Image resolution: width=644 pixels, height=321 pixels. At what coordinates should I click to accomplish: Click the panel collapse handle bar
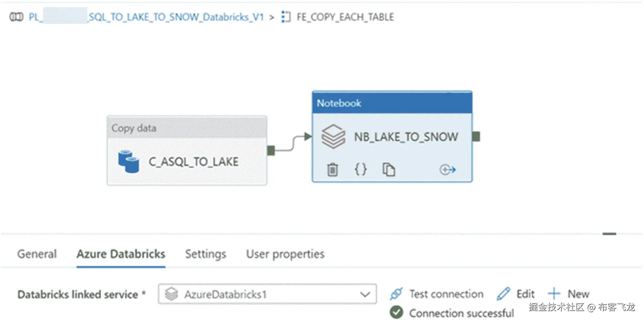pyautogui.click(x=609, y=234)
